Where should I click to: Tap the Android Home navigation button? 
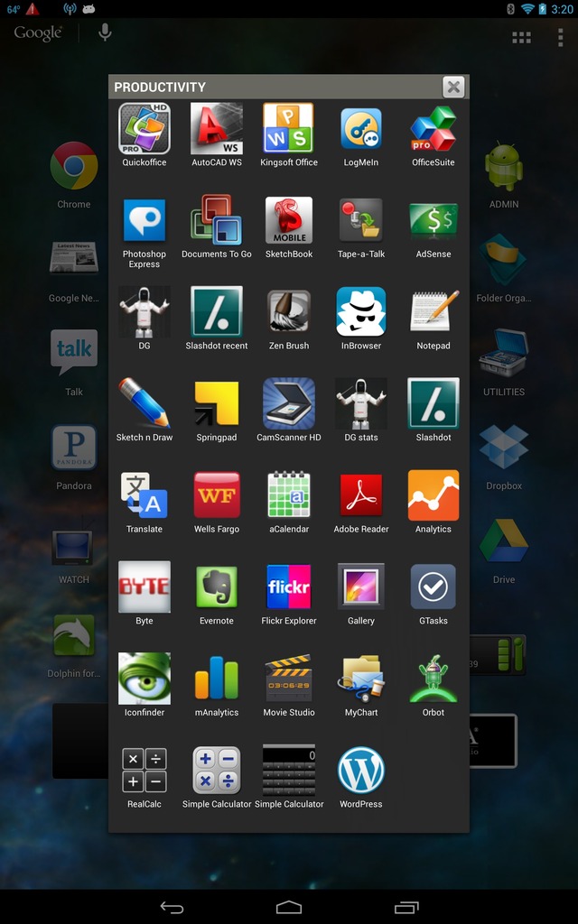[289, 908]
